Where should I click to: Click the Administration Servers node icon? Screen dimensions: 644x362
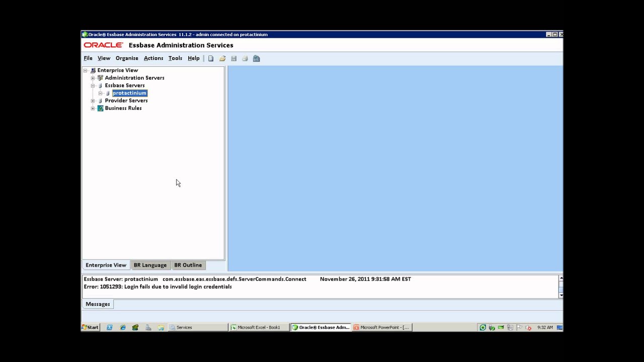point(100,78)
